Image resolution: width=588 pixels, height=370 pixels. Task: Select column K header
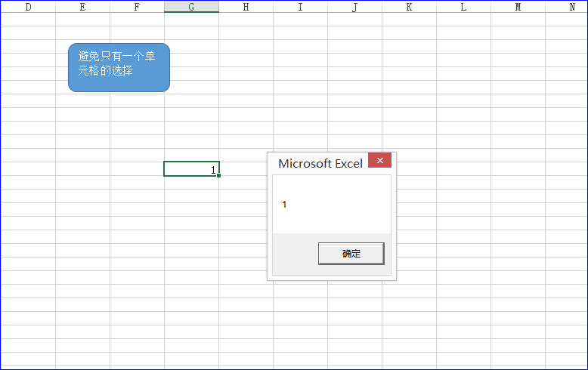point(409,7)
